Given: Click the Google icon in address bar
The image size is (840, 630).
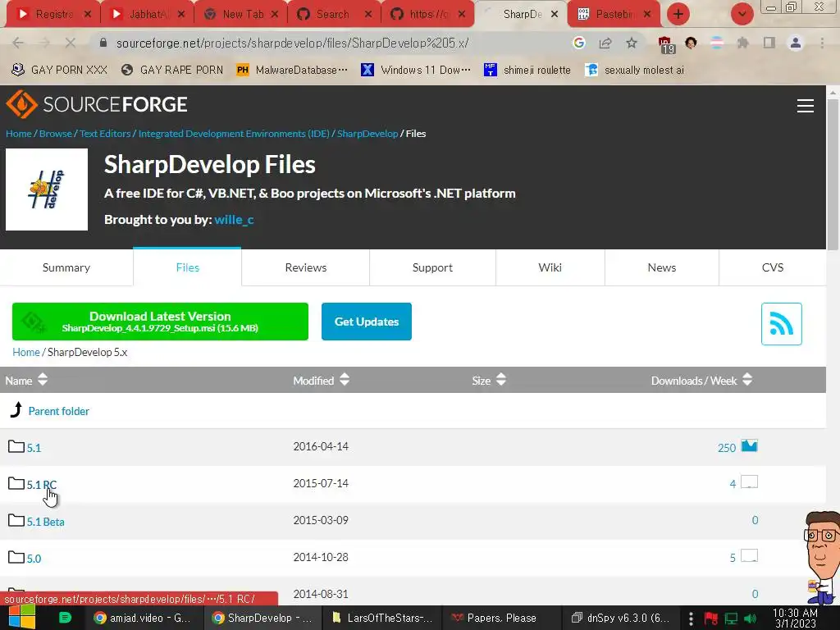Looking at the screenshot, I should (x=578, y=43).
